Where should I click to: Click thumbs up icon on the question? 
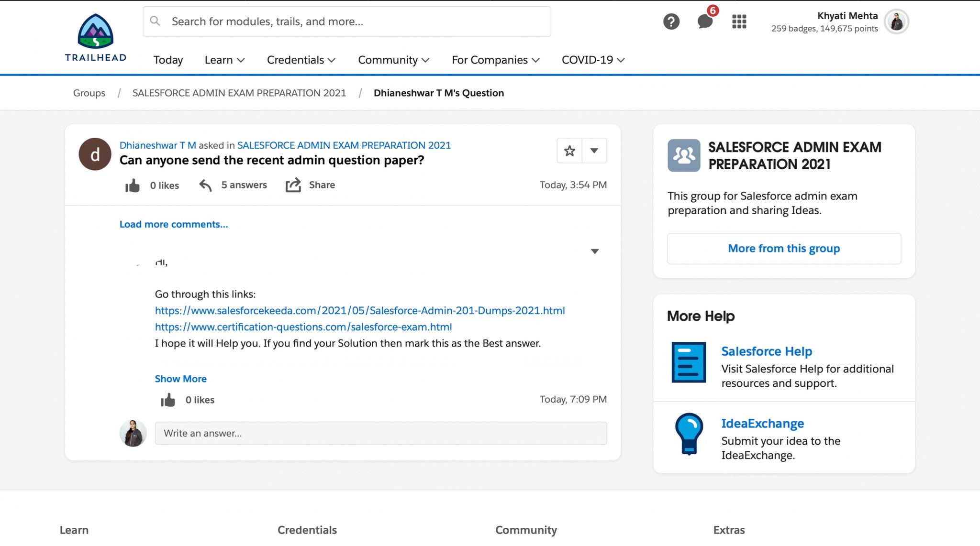click(133, 186)
